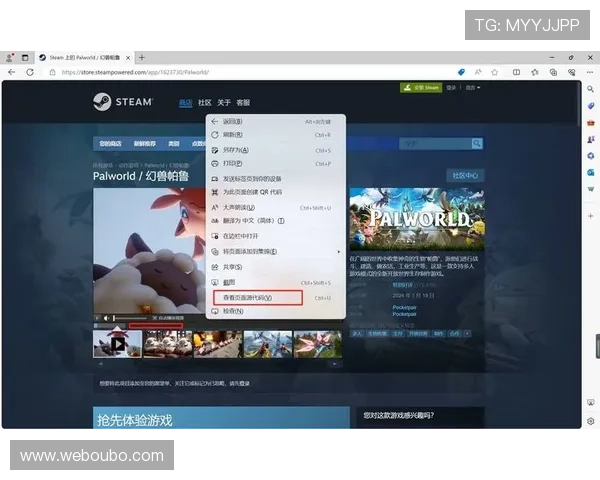
Task: Click the video play button under trailer
Action: [x=98, y=319]
